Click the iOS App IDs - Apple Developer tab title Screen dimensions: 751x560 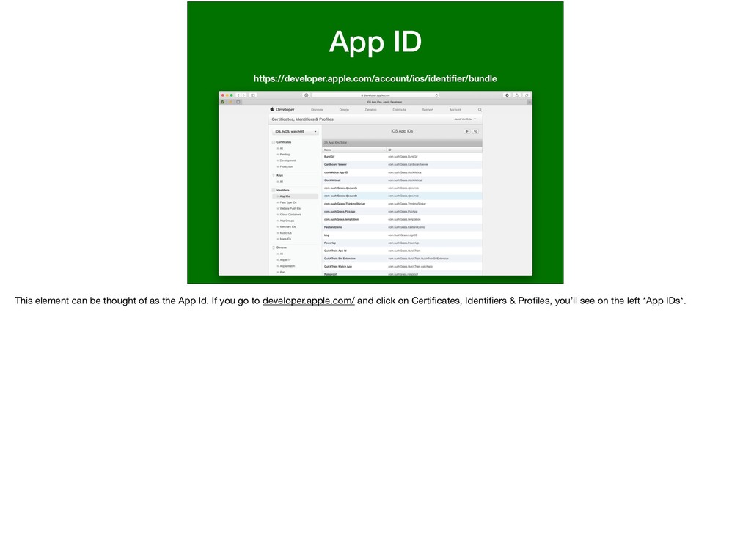[x=384, y=102]
